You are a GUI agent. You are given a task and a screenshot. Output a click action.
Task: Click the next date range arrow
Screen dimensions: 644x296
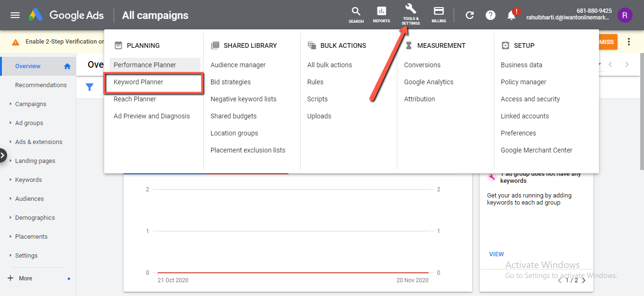click(627, 64)
